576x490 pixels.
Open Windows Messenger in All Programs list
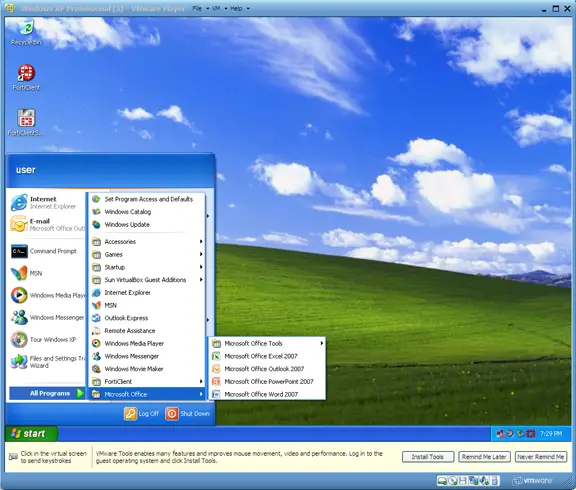point(147,356)
